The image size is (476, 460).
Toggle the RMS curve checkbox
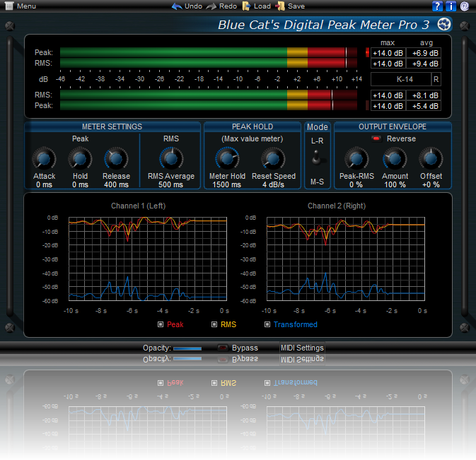[214, 325]
